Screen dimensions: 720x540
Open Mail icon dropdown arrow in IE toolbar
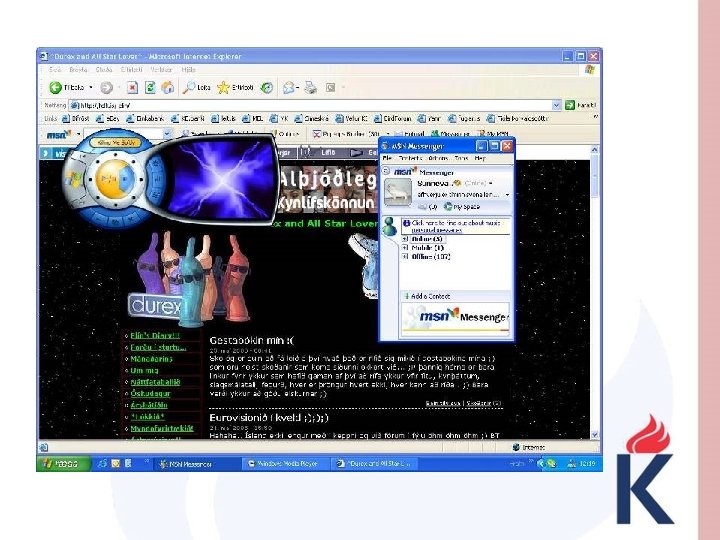coord(298,87)
